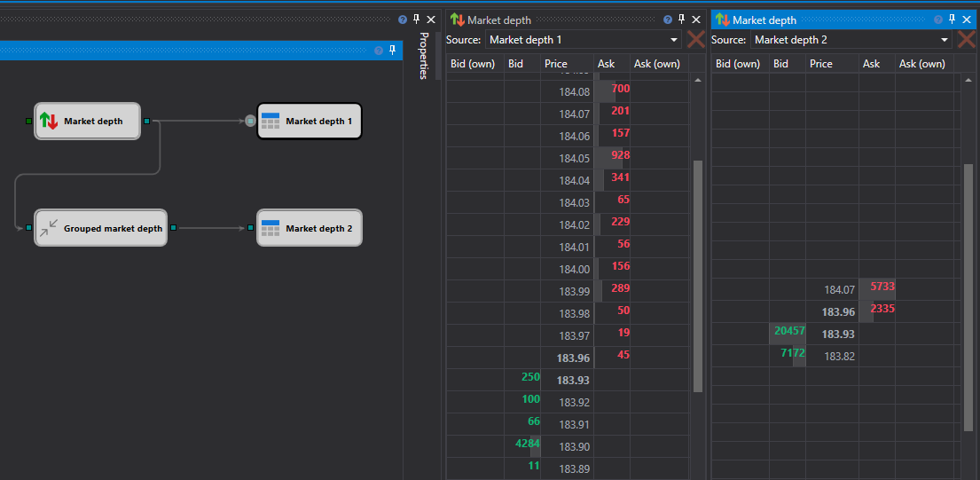Click the output port of Grouped market depth node
Screen dimensions: 980x480
pos(173,227)
